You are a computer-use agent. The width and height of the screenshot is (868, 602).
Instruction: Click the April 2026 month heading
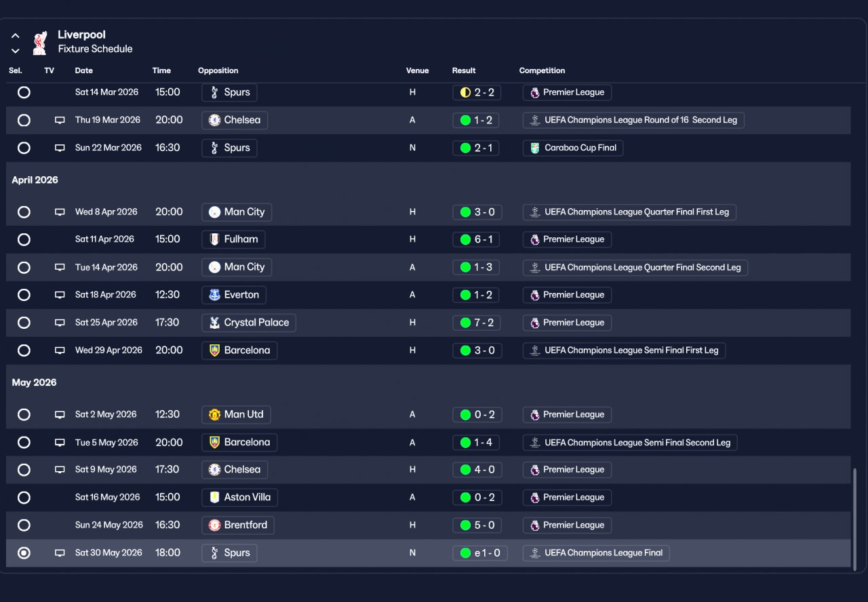35,180
